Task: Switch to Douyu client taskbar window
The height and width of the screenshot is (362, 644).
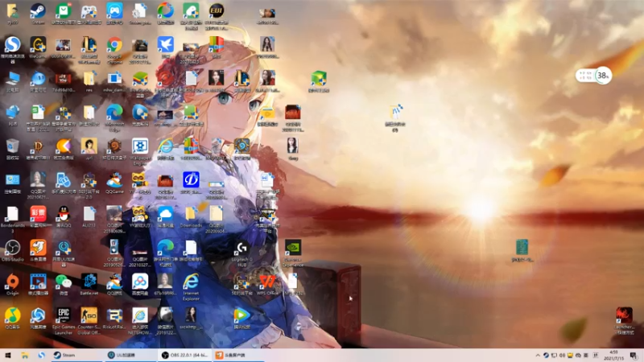Action: [238, 355]
